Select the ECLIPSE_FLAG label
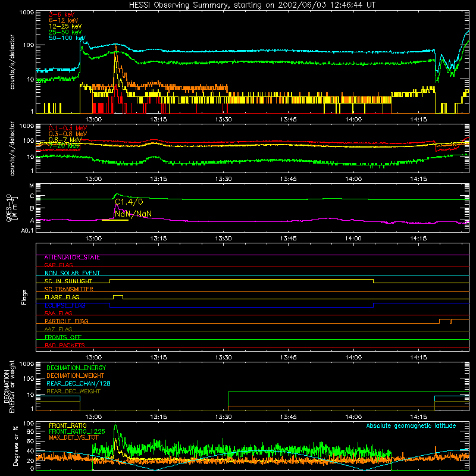The image size is (476, 476). [65, 305]
